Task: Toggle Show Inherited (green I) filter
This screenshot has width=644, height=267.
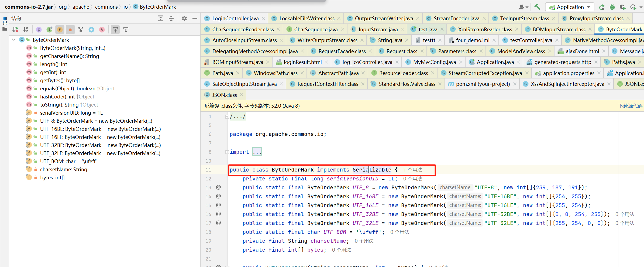Action: (49, 30)
